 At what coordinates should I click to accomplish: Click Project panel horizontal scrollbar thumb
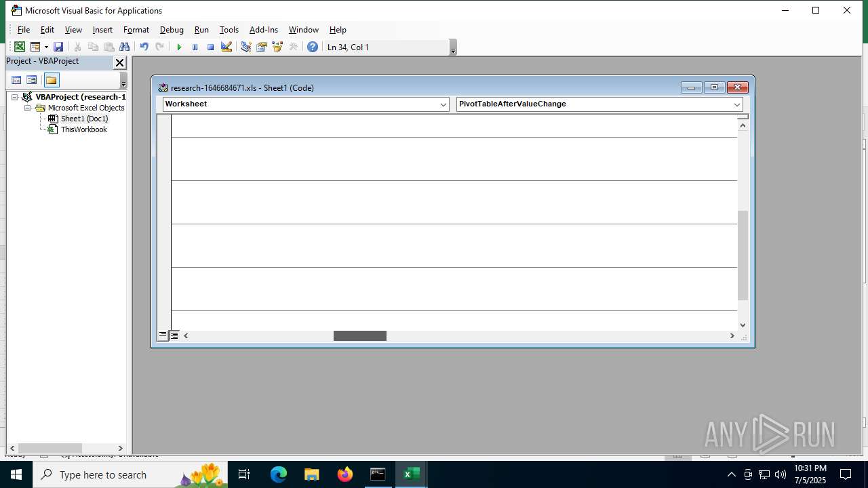50,449
